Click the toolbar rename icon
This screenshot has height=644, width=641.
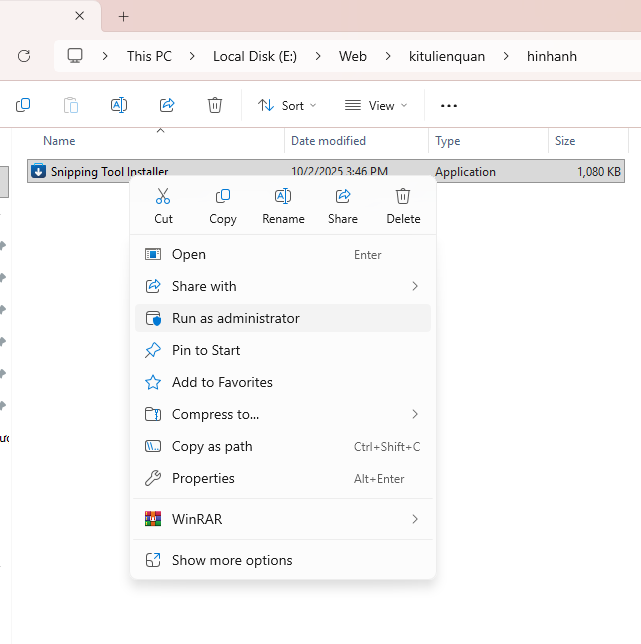pos(119,106)
